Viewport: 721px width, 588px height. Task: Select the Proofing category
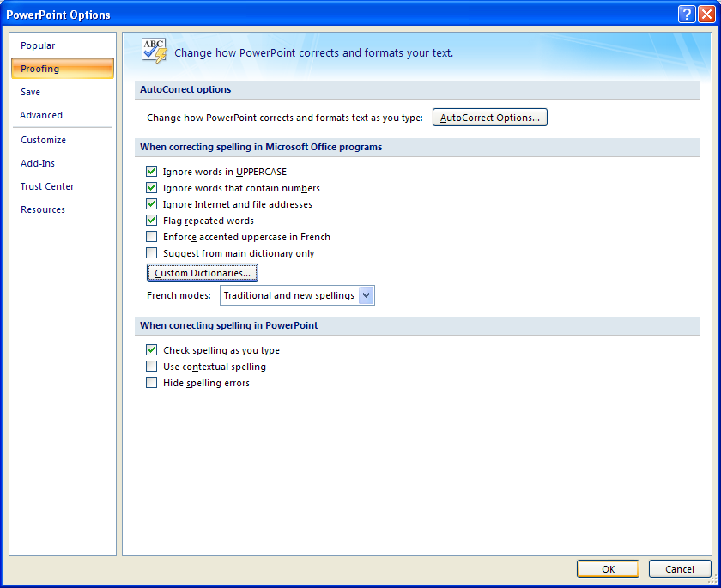63,69
